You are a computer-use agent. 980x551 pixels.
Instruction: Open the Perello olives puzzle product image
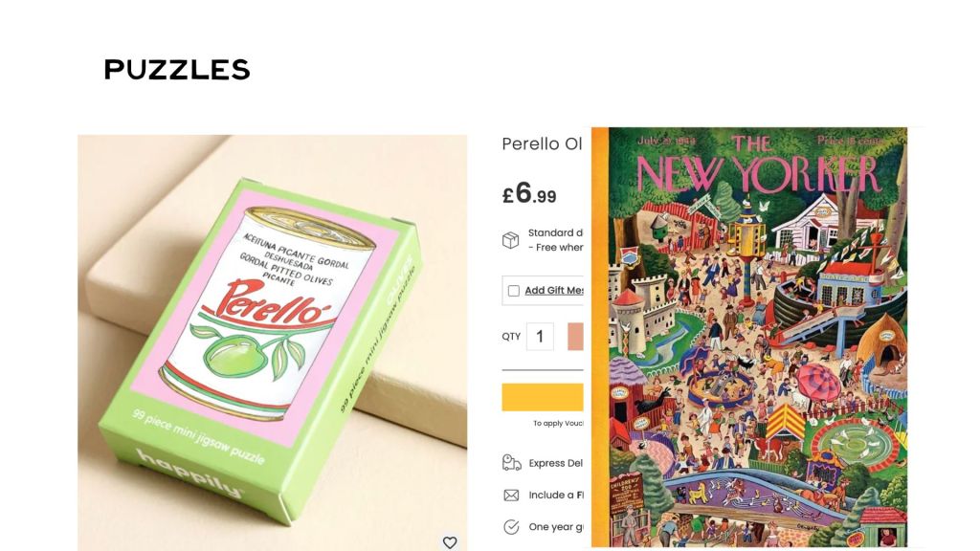click(272, 342)
